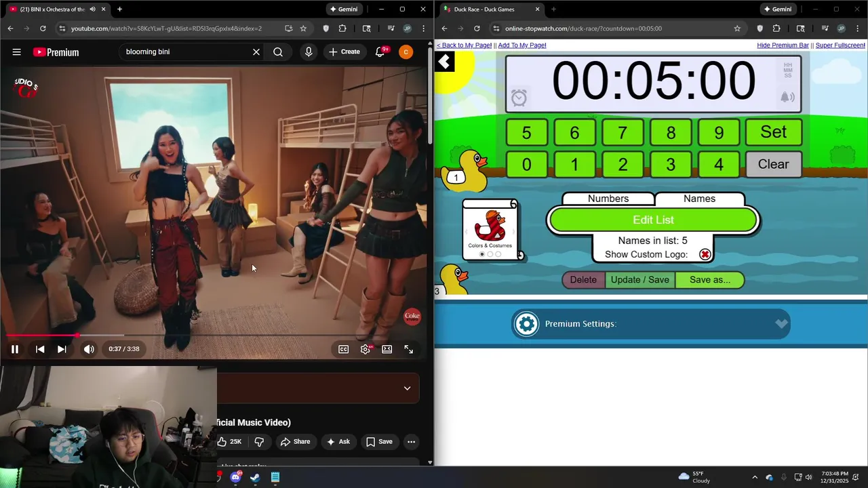This screenshot has width=868, height=488.
Task: Switch to the Names tab
Action: point(699,199)
